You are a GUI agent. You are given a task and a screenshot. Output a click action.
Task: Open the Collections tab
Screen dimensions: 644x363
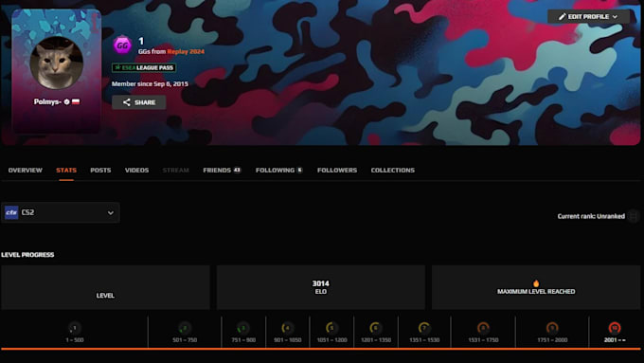393,171
